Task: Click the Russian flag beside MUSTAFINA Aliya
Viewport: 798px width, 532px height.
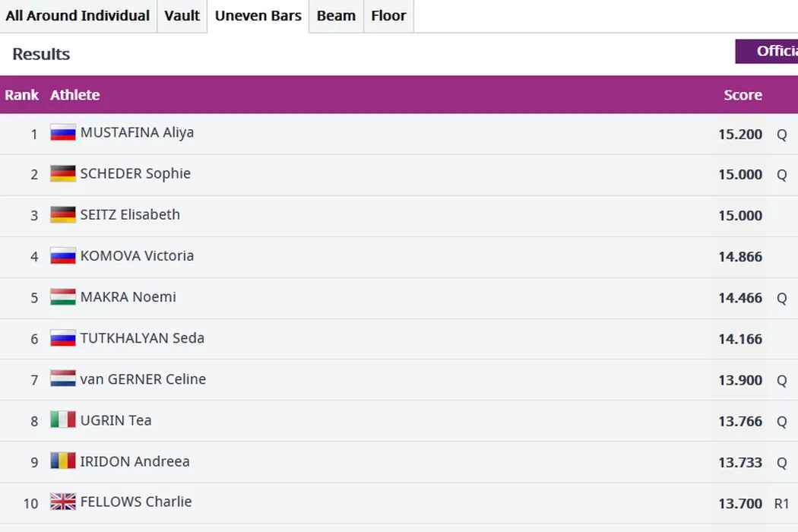Action: [x=63, y=133]
